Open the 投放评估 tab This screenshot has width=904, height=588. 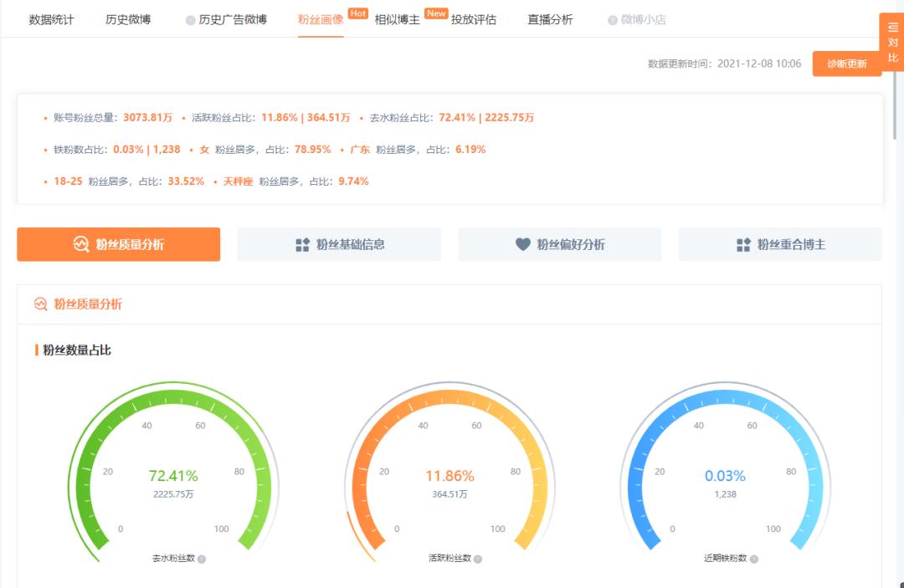point(472,19)
